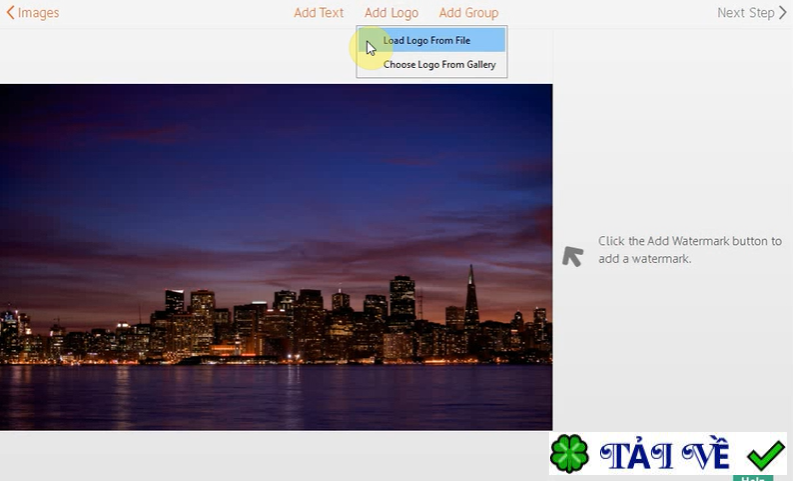The width and height of the screenshot is (793, 481).
Task: Click the Tải Về download banner
Action: click(x=668, y=454)
